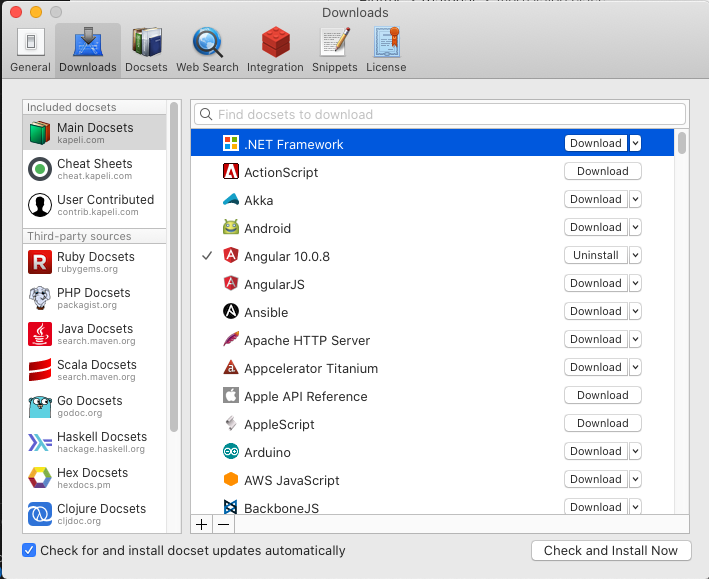709x579 pixels.
Task: Click the sources sidebar scrollbar
Action: tap(174, 267)
